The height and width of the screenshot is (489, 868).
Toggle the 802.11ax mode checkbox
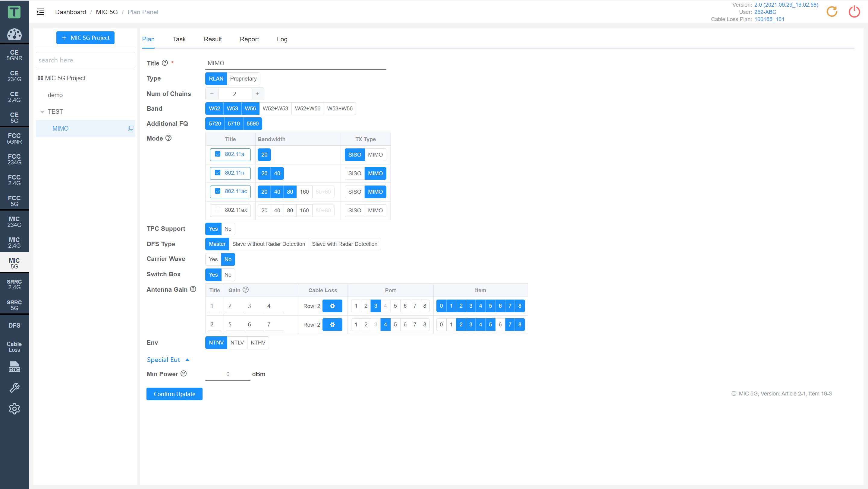[217, 211]
